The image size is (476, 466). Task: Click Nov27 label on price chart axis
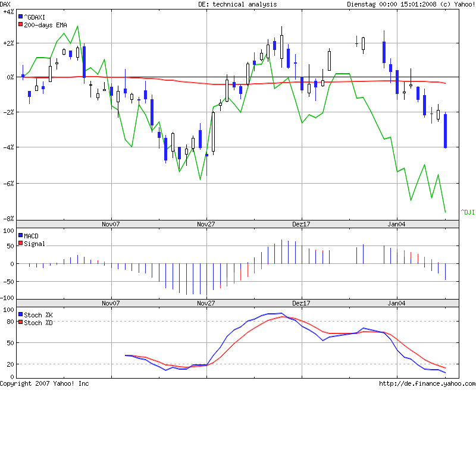click(x=206, y=224)
